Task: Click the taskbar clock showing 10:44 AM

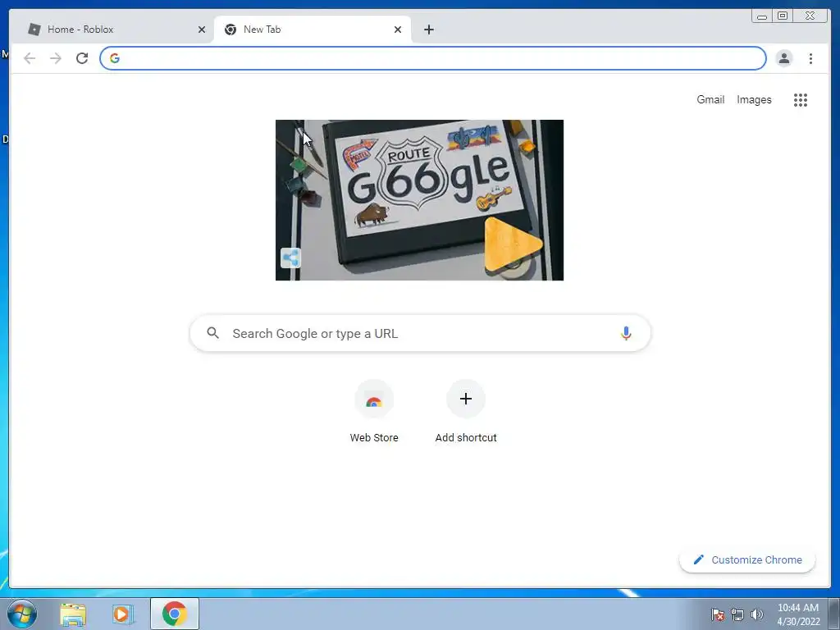Action: [x=798, y=614]
